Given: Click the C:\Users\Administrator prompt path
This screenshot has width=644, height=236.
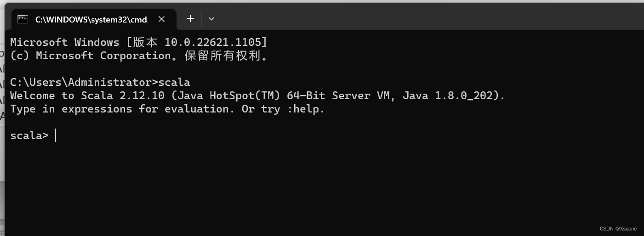Looking at the screenshot, I should click(x=80, y=83).
